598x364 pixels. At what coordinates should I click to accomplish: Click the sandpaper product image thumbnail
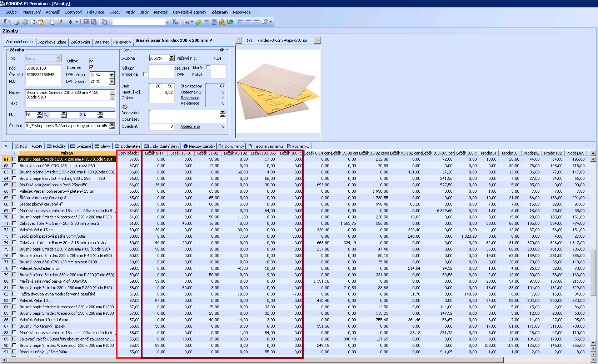(278, 92)
